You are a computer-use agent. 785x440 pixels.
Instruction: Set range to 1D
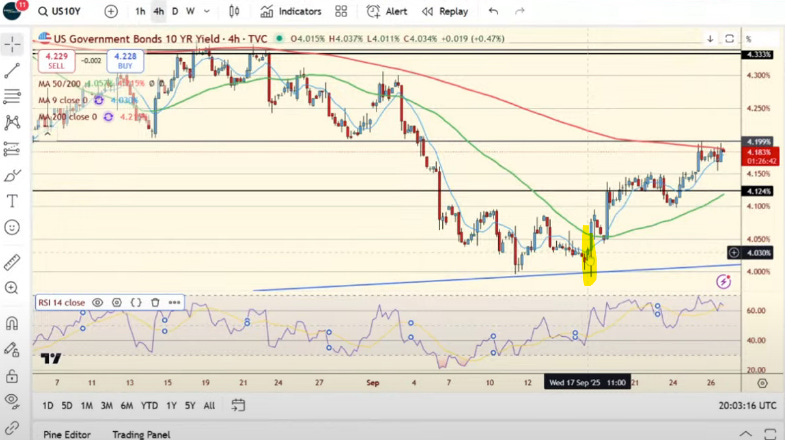48,405
